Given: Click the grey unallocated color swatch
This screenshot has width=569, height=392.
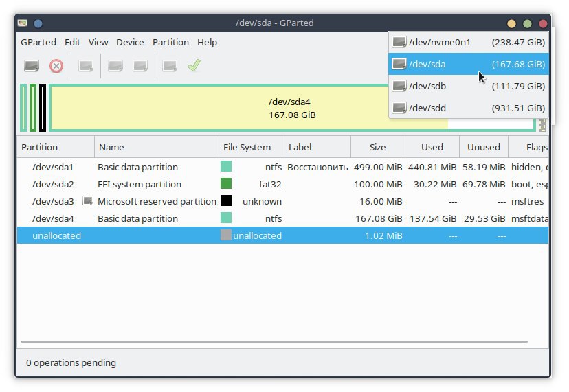Looking at the screenshot, I should [225, 235].
